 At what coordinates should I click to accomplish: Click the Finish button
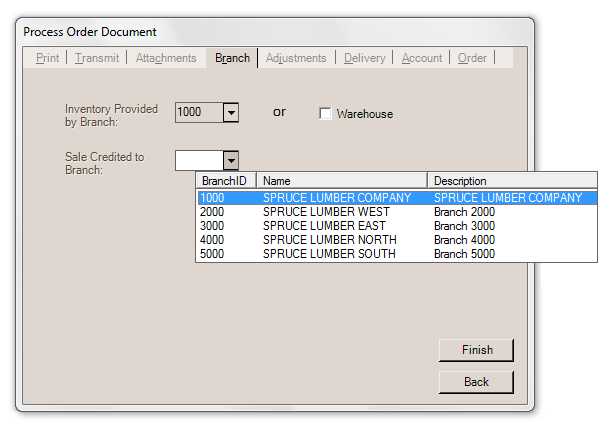(x=476, y=350)
